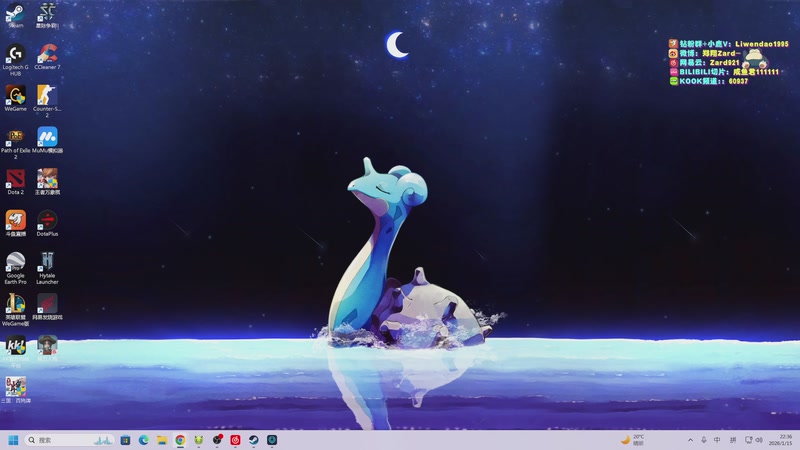Select the Hytale Launcher desktop icon
800x450 pixels.
coord(47,268)
